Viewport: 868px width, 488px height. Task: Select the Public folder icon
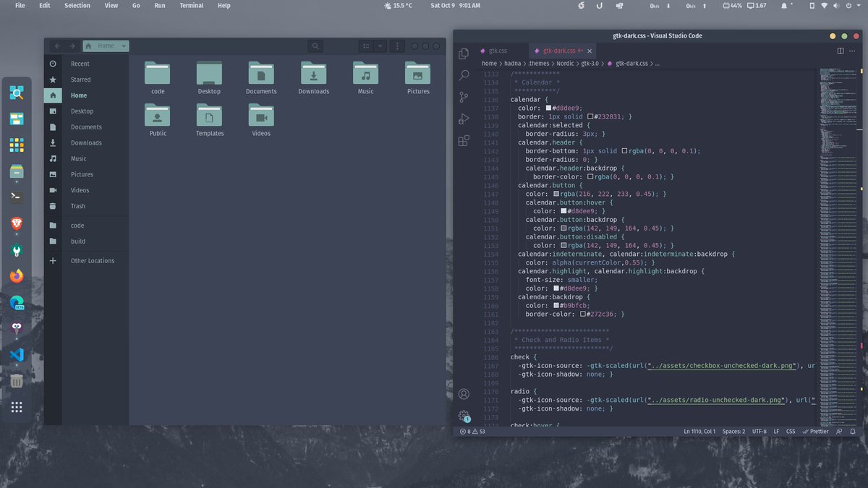tap(157, 115)
